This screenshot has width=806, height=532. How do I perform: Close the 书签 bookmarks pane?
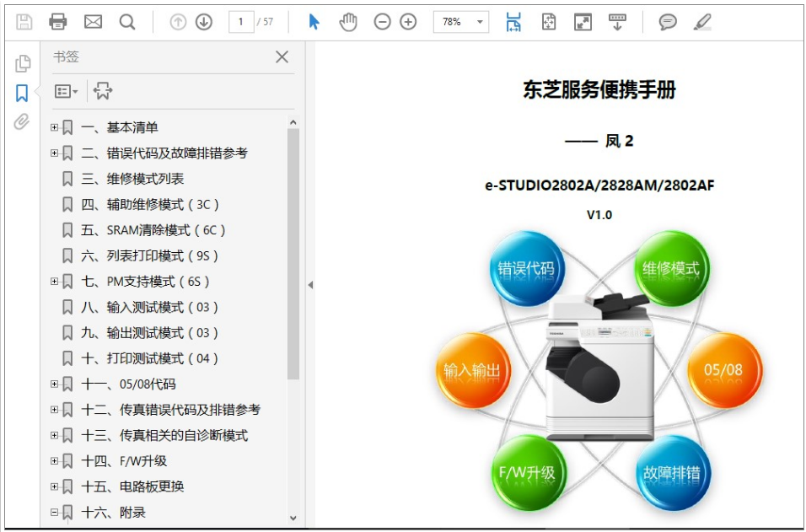click(x=282, y=57)
